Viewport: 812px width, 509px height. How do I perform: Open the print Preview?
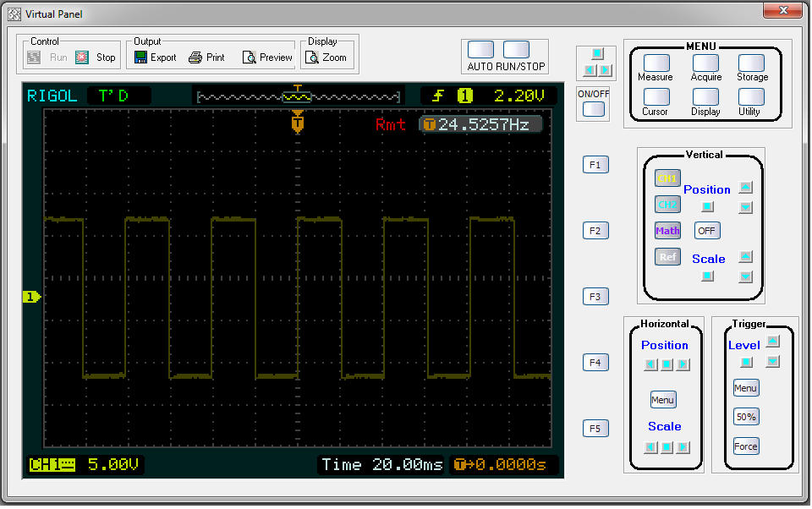(x=249, y=57)
